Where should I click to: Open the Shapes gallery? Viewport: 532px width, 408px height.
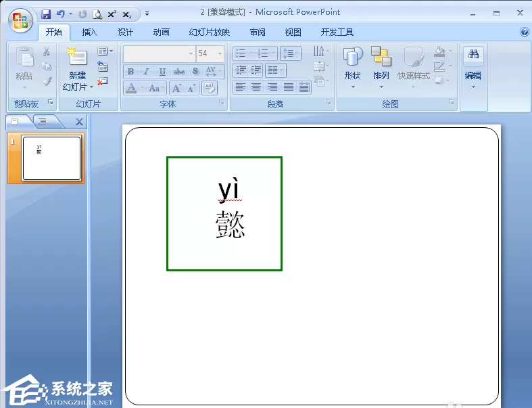click(352, 68)
